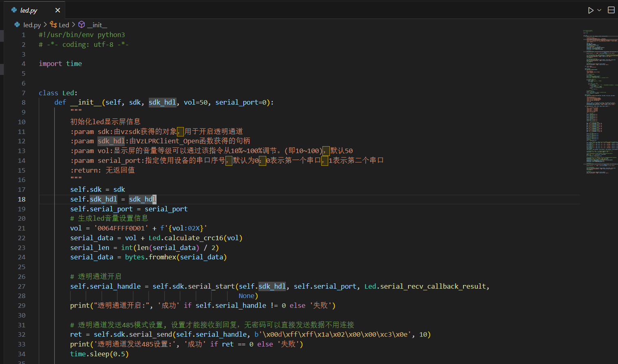618x364 pixels.
Task: Click comment '# 透明通道开启'
Action: pyautogui.click(x=96, y=276)
